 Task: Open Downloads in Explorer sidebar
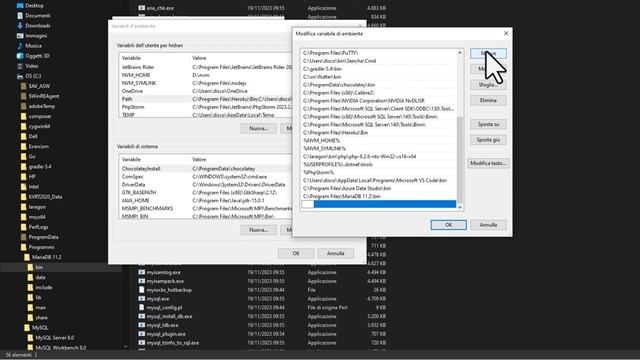point(38,26)
